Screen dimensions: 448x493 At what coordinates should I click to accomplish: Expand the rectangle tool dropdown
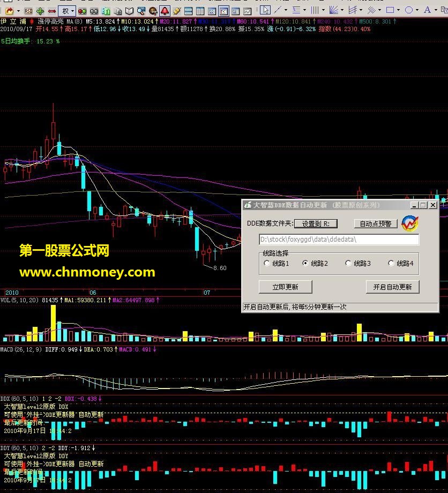pyautogui.click(x=398, y=10)
